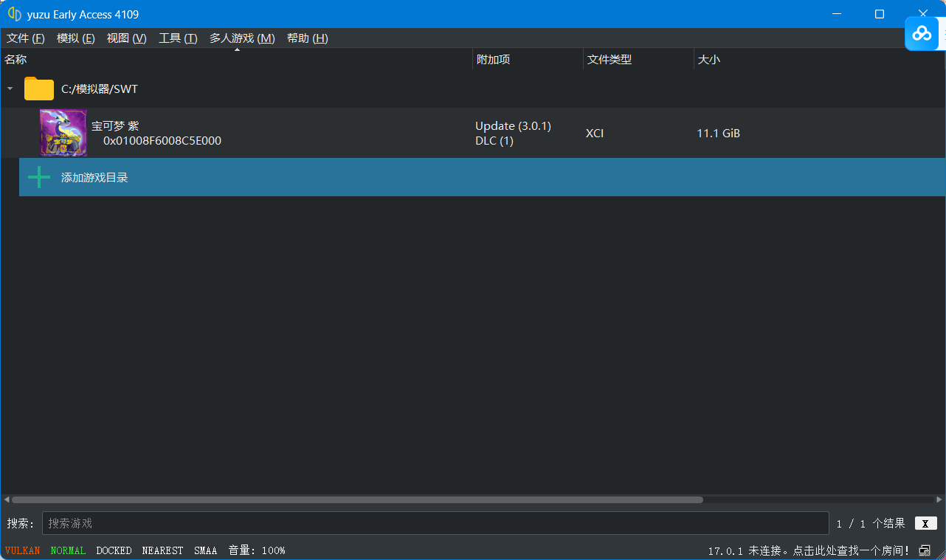946x560 pixels.
Task: Click the yuzu logo in the title bar
Action: click(14, 14)
